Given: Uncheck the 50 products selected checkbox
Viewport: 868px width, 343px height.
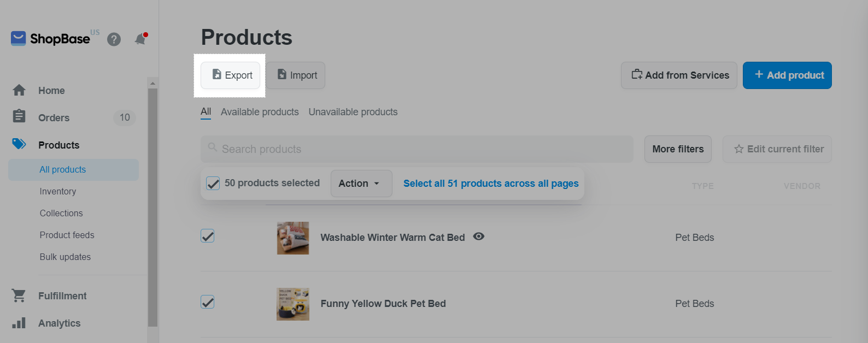Looking at the screenshot, I should pos(213,184).
